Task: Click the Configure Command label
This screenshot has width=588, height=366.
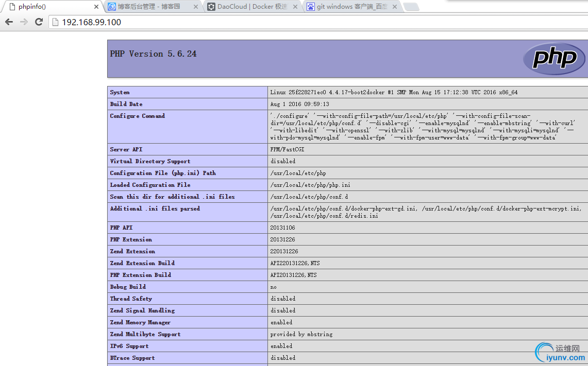Action: click(137, 116)
